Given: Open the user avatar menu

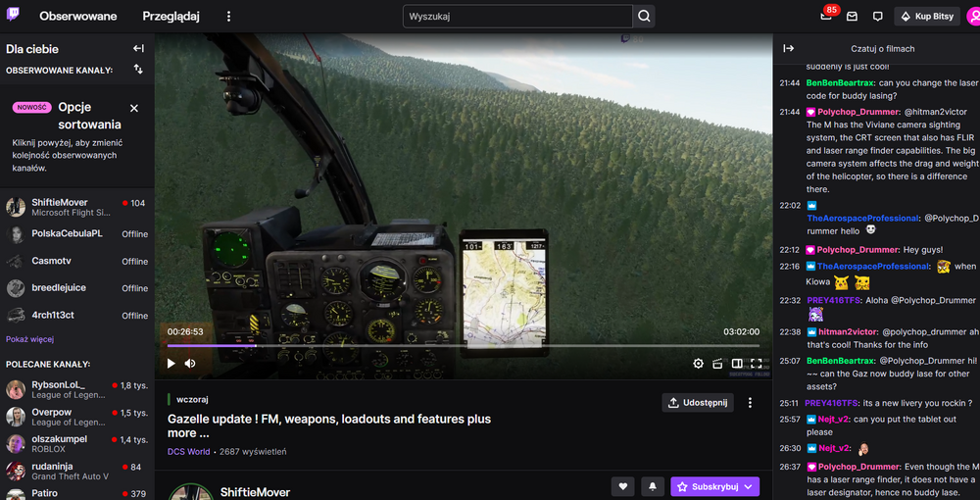Looking at the screenshot, I should 973,17.
